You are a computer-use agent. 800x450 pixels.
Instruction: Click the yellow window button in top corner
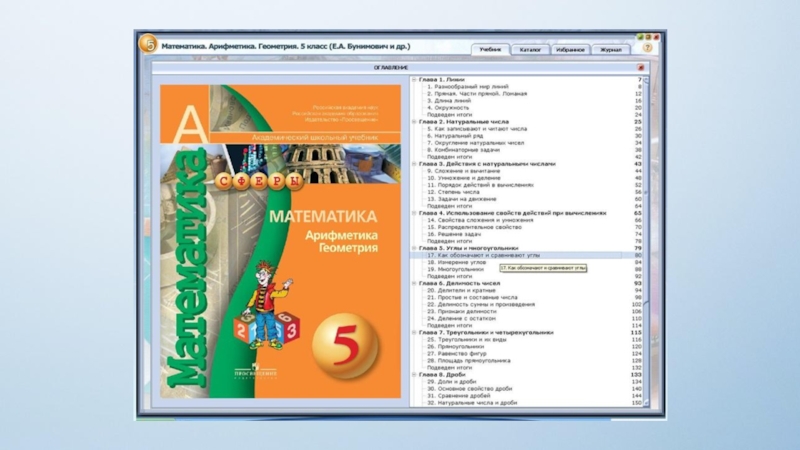(648, 37)
